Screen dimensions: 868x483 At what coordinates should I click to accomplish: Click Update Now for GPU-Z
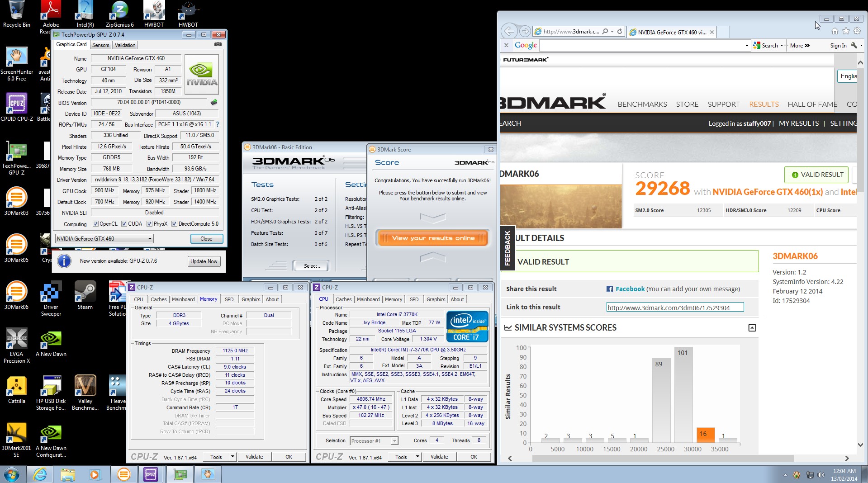(x=204, y=261)
